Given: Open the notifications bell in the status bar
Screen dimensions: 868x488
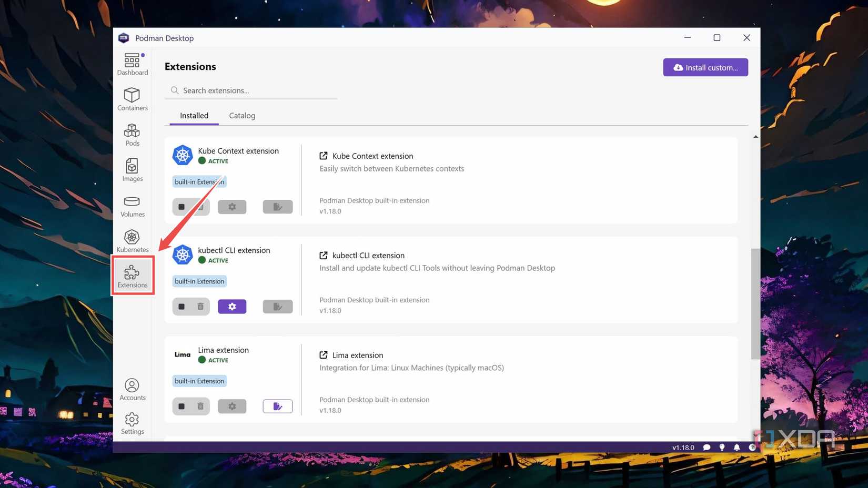Looking at the screenshot, I should (736, 448).
